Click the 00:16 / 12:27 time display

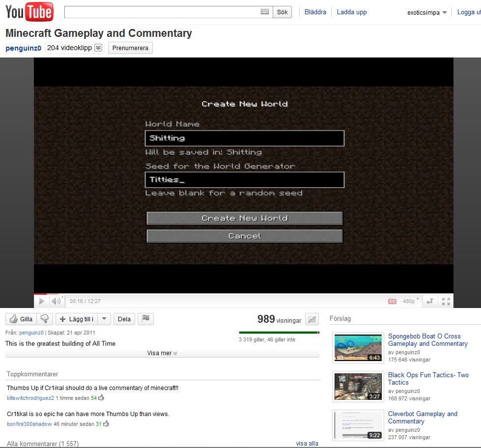coord(85,301)
